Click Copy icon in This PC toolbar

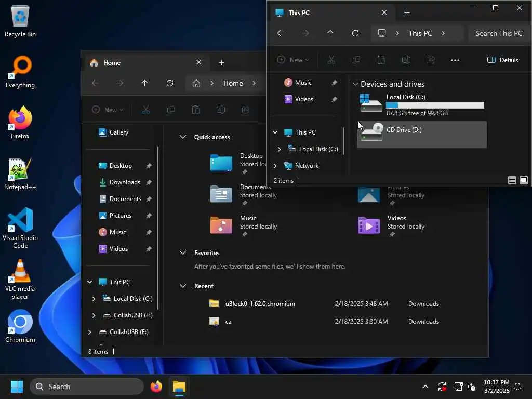tap(356, 60)
